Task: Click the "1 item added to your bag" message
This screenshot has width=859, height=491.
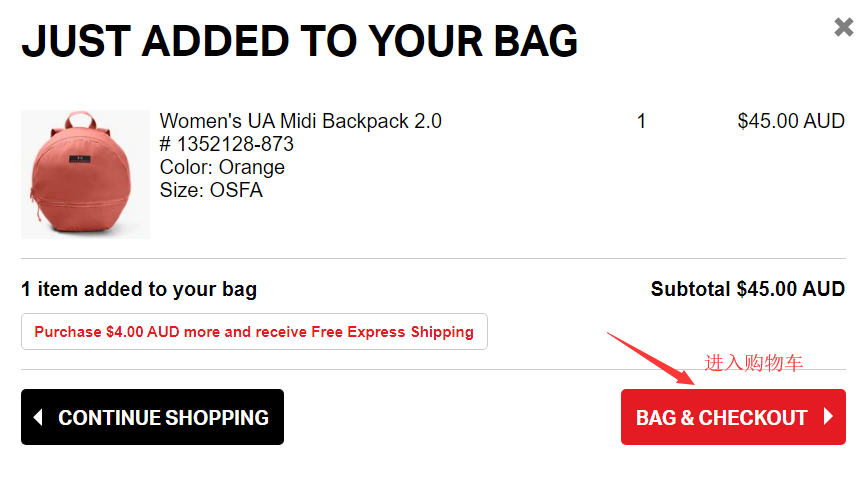Action: coord(139,289)
